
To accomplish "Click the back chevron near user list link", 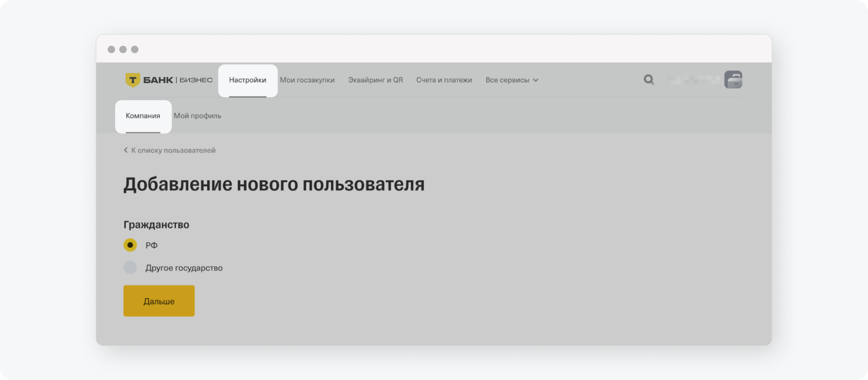I will click(x=126, y=150).
